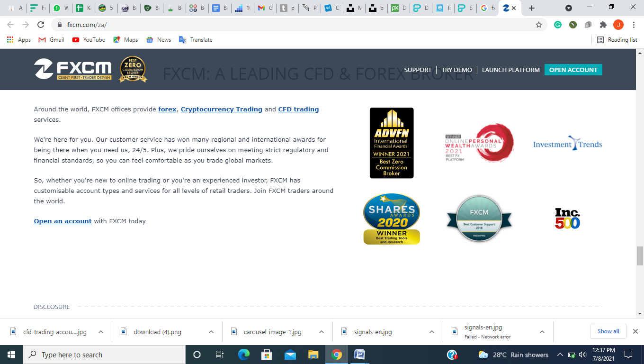
Task: Open the Mail app on the taskbar
Action: click(290, 355)
